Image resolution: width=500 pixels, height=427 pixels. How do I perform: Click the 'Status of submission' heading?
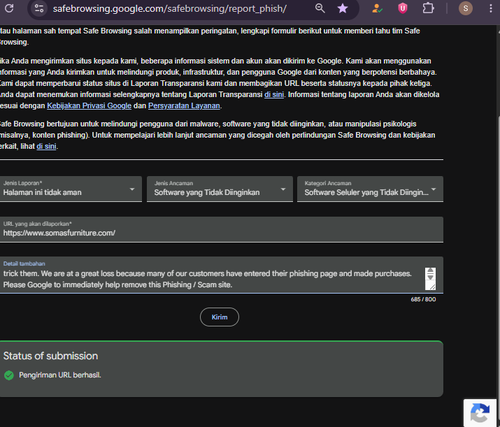coord(51,356)
